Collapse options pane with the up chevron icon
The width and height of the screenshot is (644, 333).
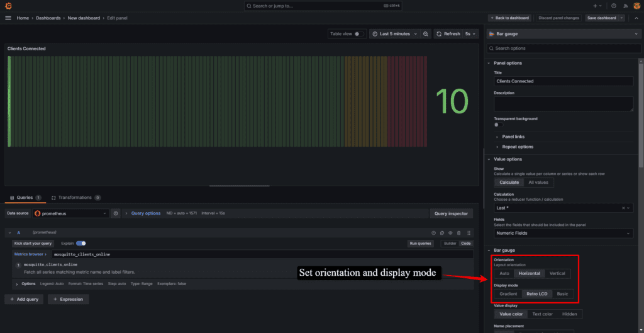(636, 18)
